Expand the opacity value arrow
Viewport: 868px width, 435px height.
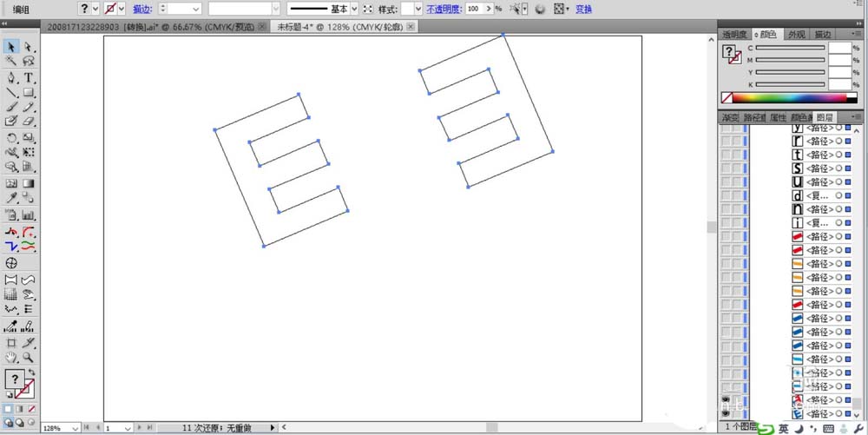488,9
